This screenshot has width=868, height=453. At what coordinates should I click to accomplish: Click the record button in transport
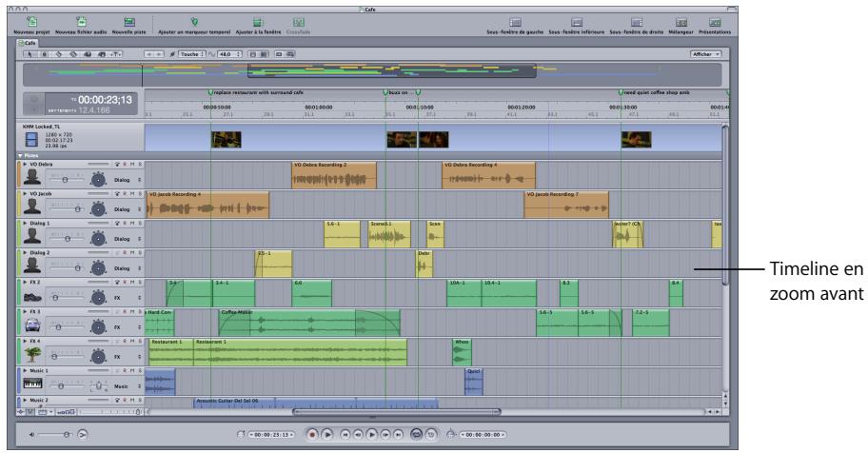pos(312,435)
